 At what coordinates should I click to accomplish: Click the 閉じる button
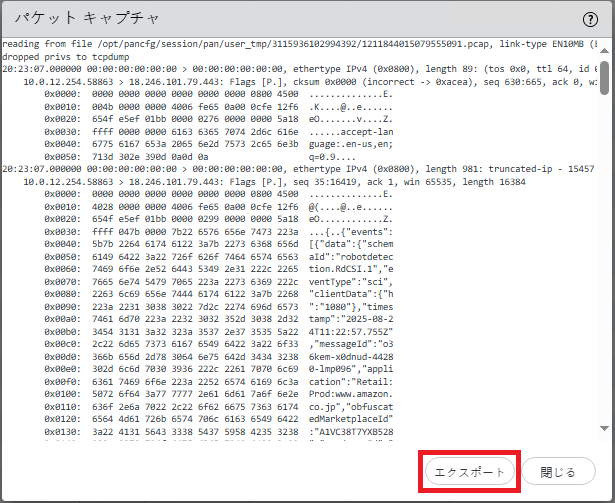(x=558, y=471)
